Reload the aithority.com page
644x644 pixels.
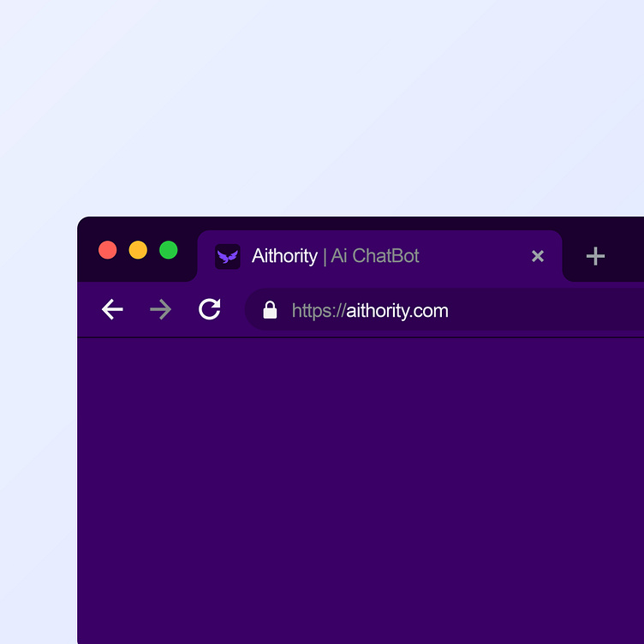pyautogui.click(x=210, y=309)
